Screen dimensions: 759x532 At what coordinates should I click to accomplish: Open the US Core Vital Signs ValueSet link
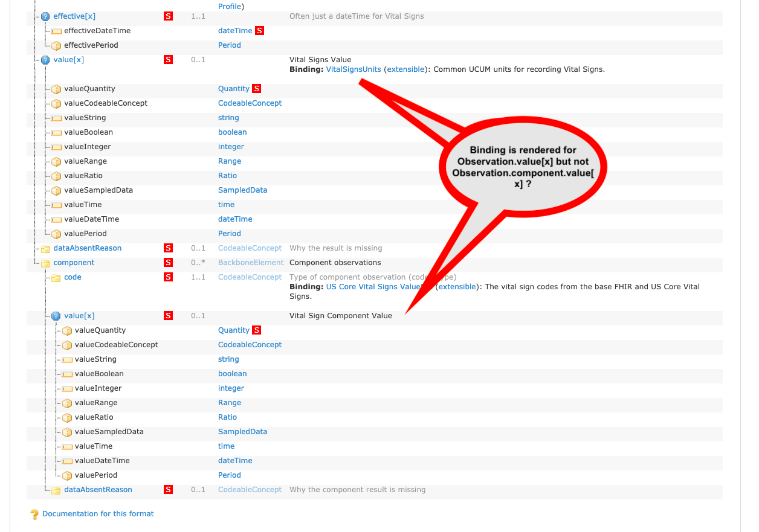pyautogui.click(x=379, y=287)
